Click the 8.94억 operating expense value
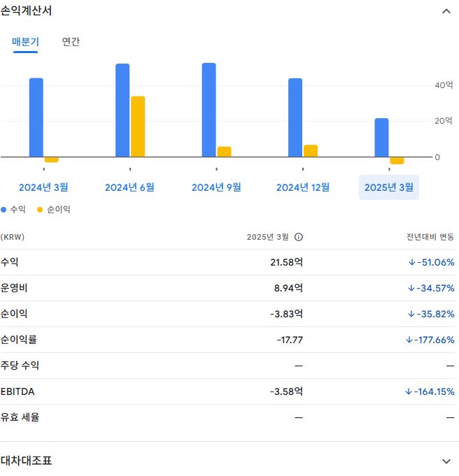This screenshot has height=476, width=459. pyautogui.click(x=288, y=288)
